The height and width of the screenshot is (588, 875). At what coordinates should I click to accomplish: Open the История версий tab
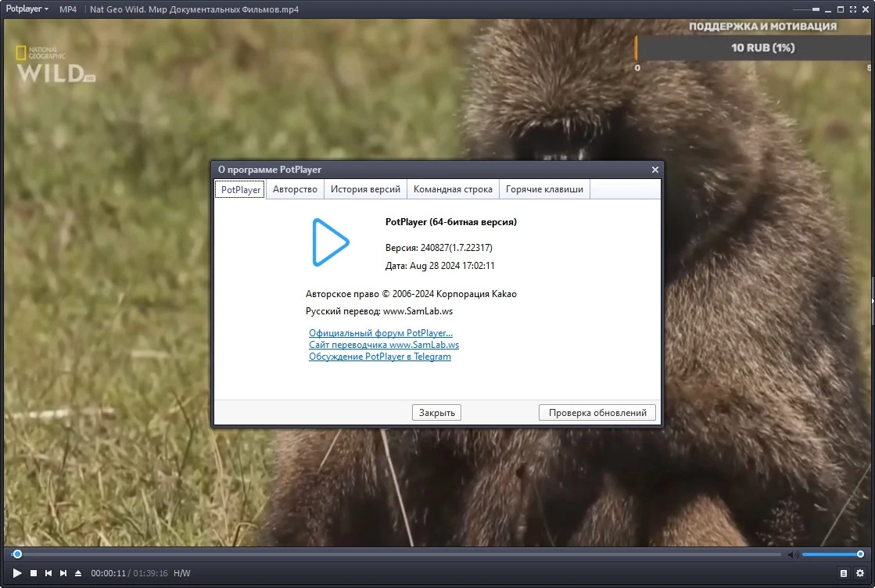(x=365, y=189)
